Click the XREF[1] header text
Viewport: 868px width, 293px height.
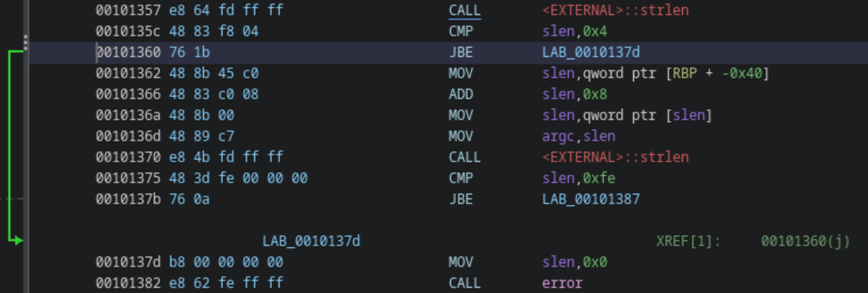coord(688,241)
